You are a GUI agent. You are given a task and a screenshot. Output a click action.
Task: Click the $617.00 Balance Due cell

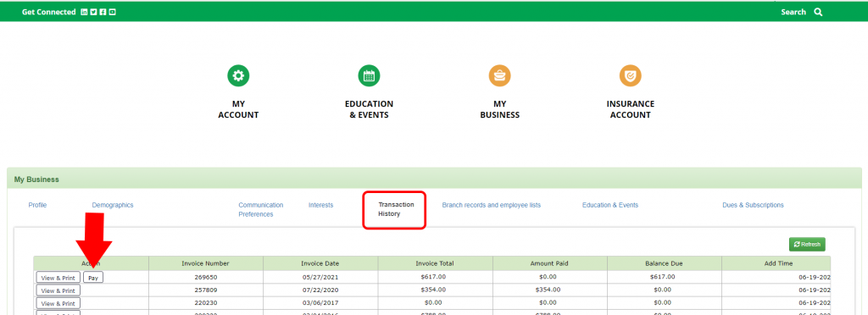tap(665, 277)
